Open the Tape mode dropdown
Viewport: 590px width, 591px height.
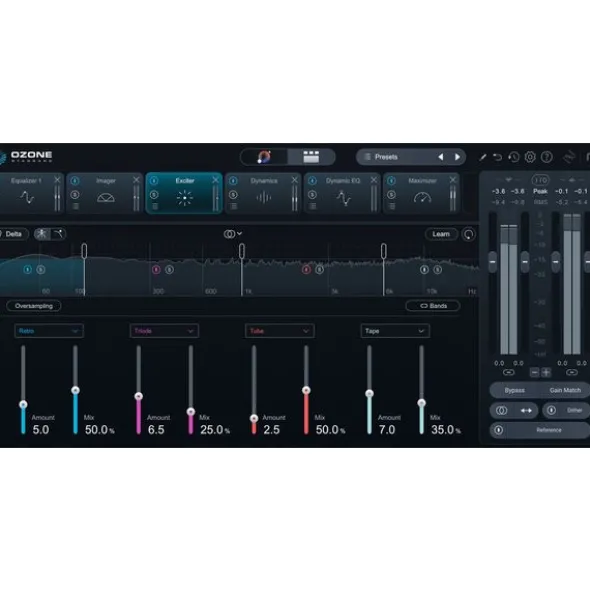[395, 331]
